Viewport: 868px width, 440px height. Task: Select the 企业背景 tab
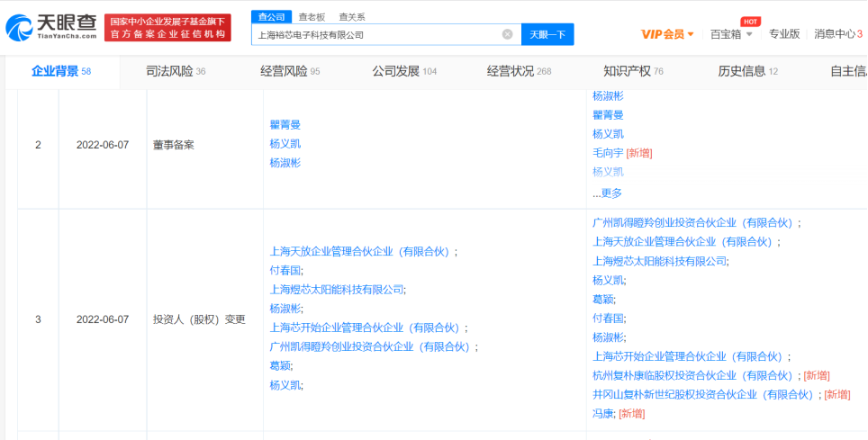61,71
